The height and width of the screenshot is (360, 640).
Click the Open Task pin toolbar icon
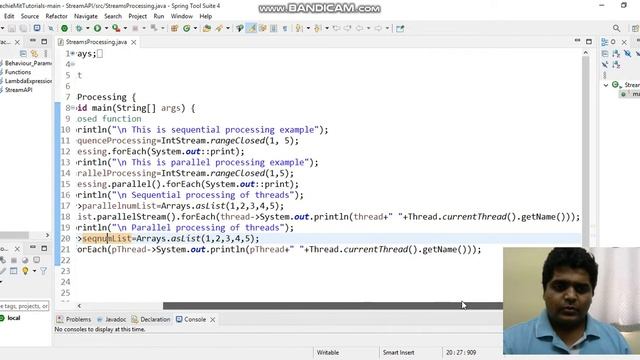[x=240, y=28]
